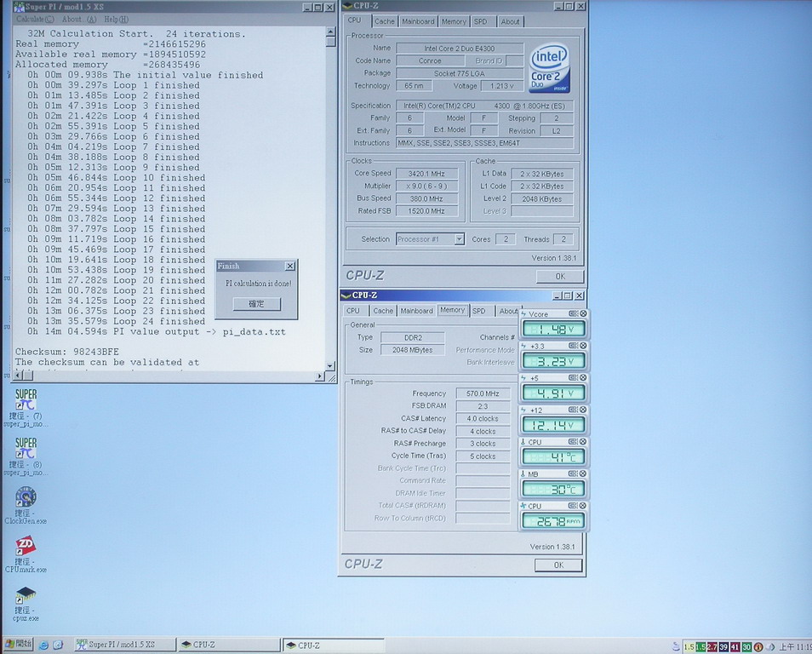The image size is (812, 654).
Task: Open the Start menu
Action: [x=18, y=644]
